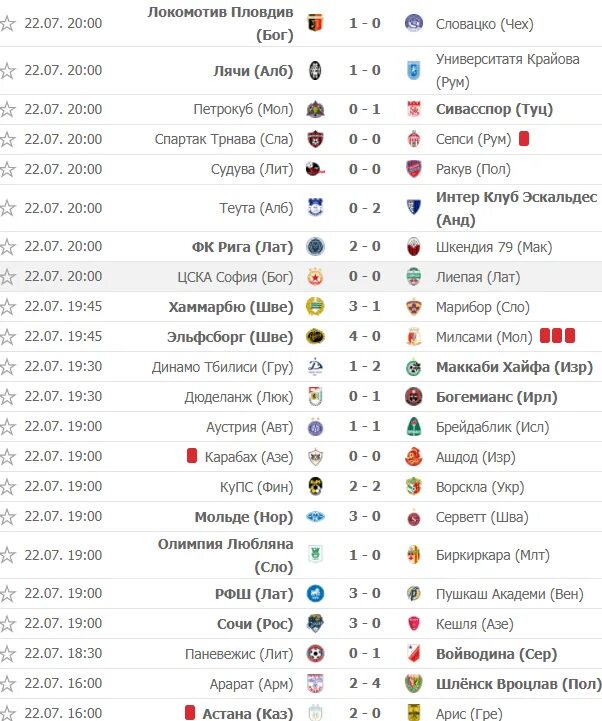Screen dimensions: 602x721
Task: Open the Эльфсборг 4 - 0 score details
Action: (x=365, y=336)
